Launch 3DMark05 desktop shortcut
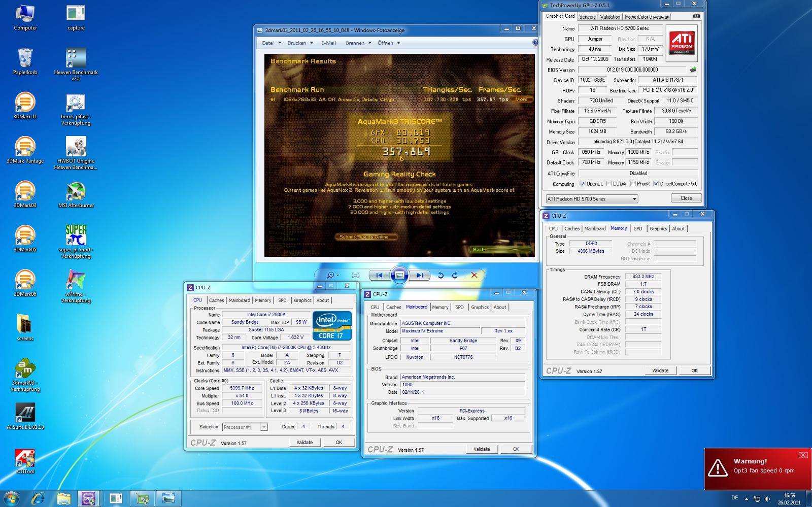The width and height of the screenshot is (812, 507). 25,239
